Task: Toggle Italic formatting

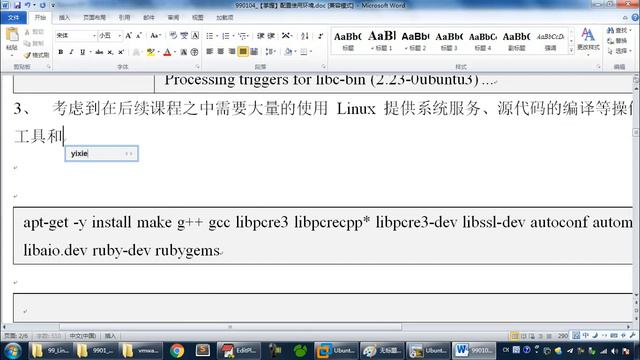Action: pyautogui.click(x=71, y=52)
